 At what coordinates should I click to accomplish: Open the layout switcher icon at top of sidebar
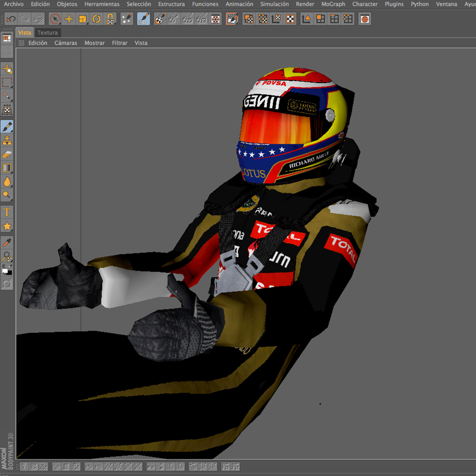(7, 38)
